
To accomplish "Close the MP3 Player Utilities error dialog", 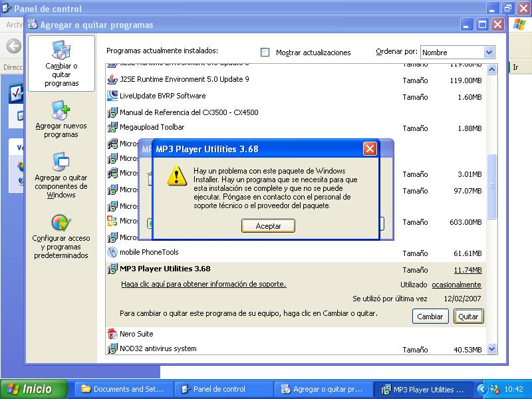I will point(370,149).
